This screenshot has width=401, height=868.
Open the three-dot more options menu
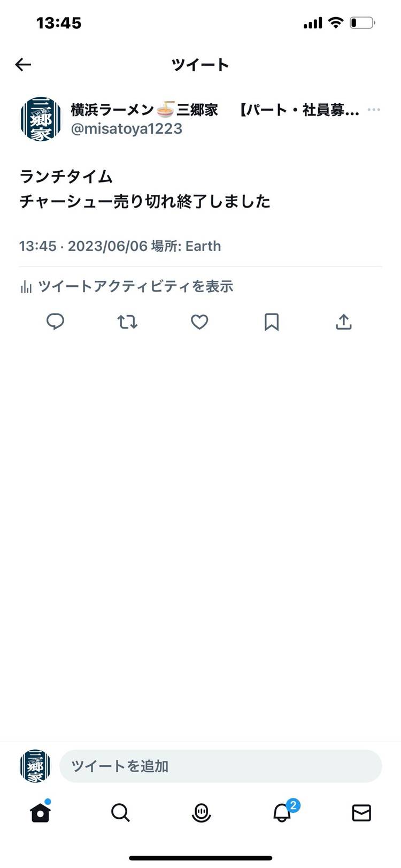(x=374, y=110)
